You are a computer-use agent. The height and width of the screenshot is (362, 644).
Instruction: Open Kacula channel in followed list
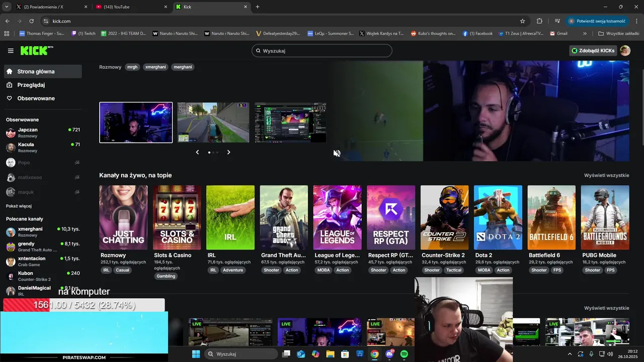coord(43,147)
